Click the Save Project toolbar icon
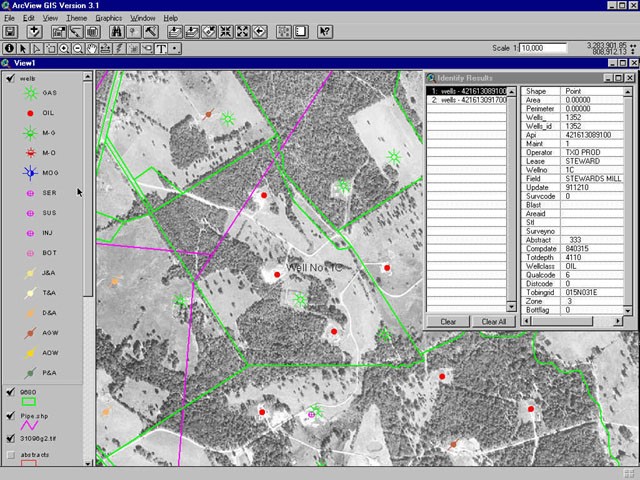 coord(9,32)
